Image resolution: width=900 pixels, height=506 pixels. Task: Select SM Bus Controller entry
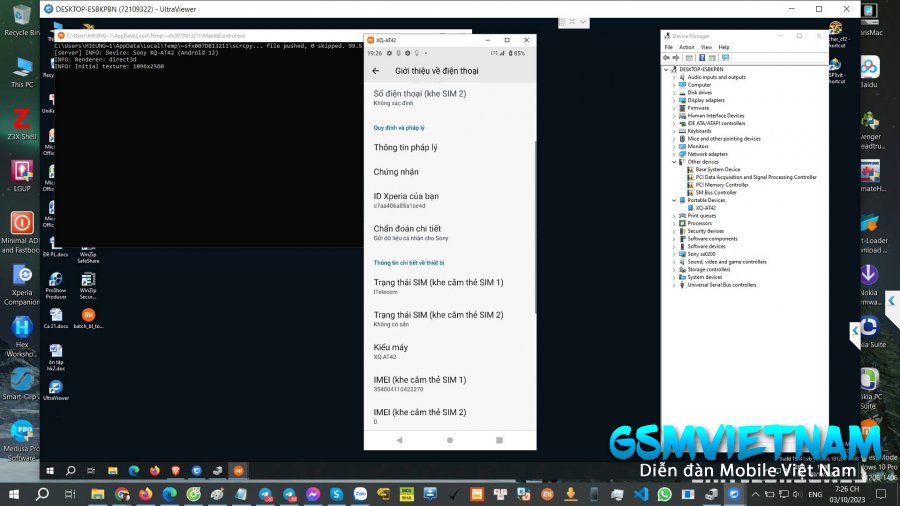(x=716, y=192)
